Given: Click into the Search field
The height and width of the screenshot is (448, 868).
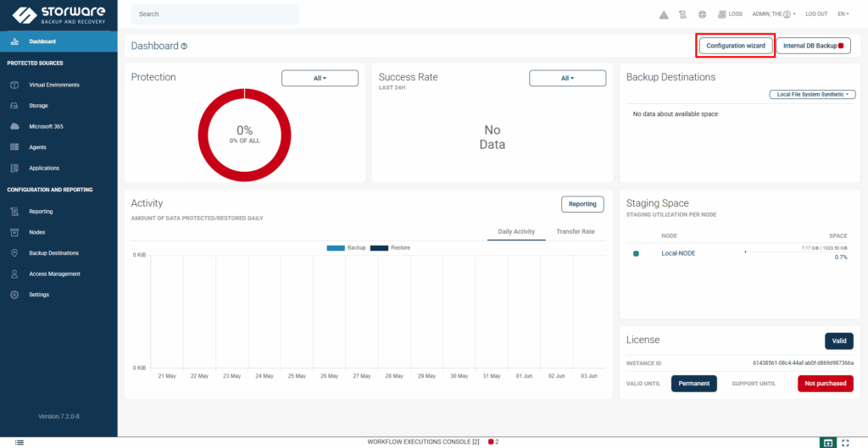Looking at the screenshot, I should (215, 14).
